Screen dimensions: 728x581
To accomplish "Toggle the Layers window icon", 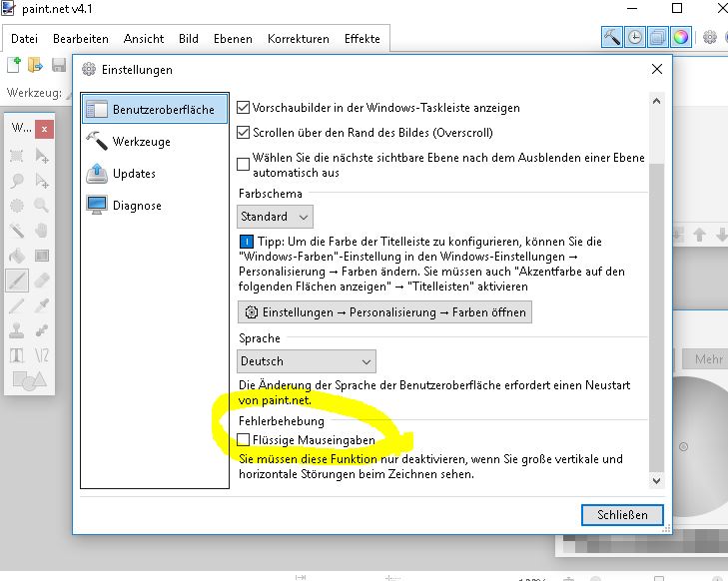I will (657, 37).
